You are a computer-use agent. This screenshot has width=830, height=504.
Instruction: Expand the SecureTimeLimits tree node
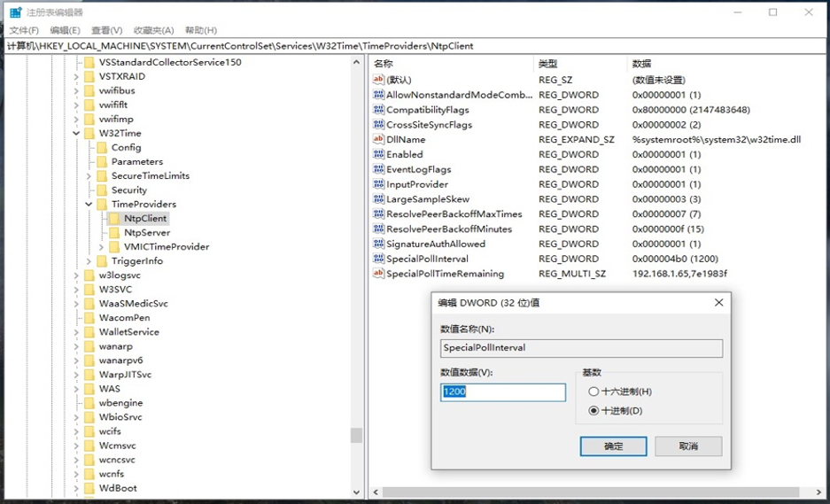click(x=89, y=176)
